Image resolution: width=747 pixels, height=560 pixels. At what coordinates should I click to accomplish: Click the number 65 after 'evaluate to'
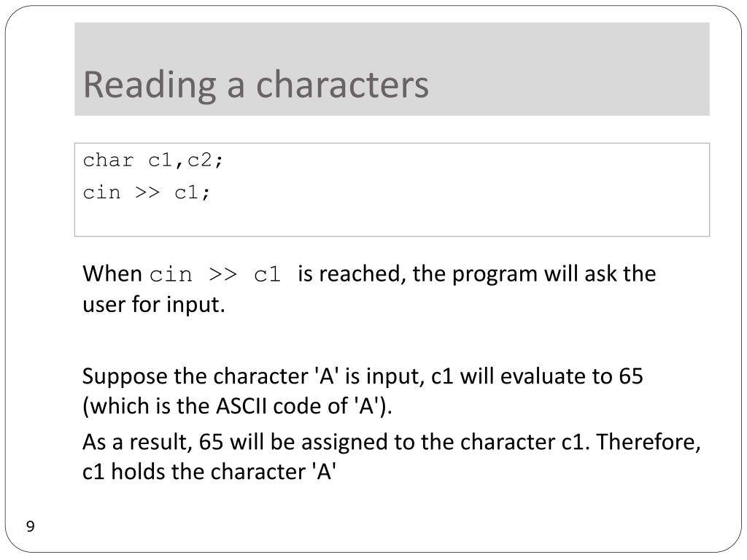point(631,376)
